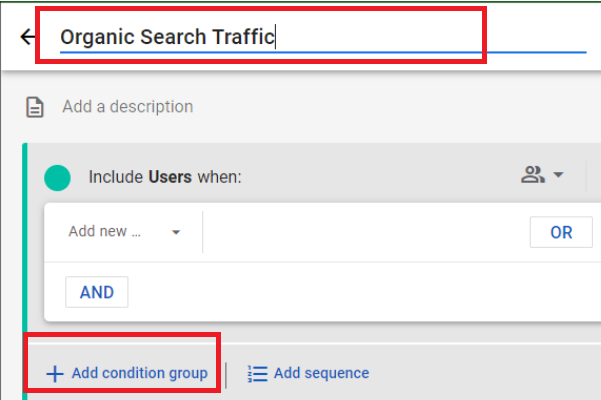The height and width of the screenshot is (400, 601).
Task: Expand the scope arrow beside people icon
Action: (558, 175)
